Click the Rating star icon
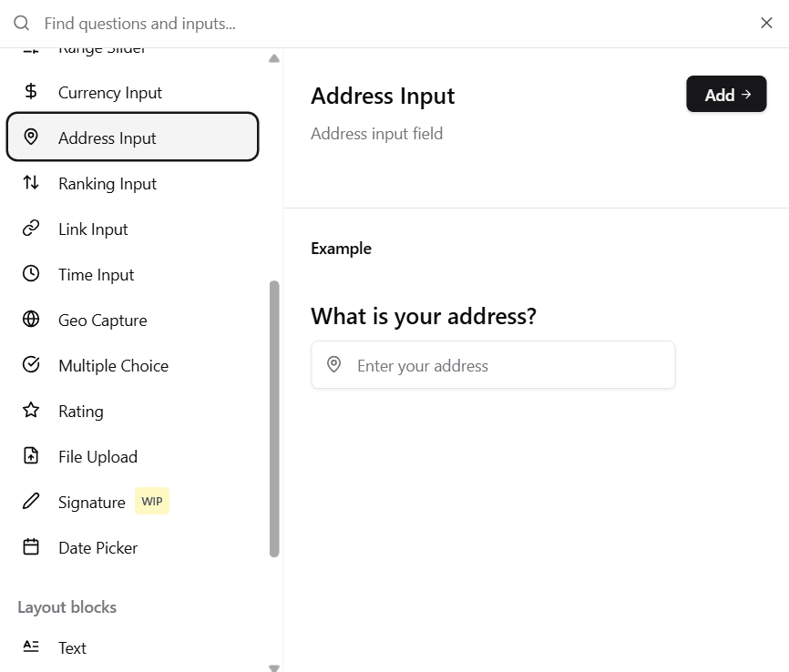 (31, 411)
